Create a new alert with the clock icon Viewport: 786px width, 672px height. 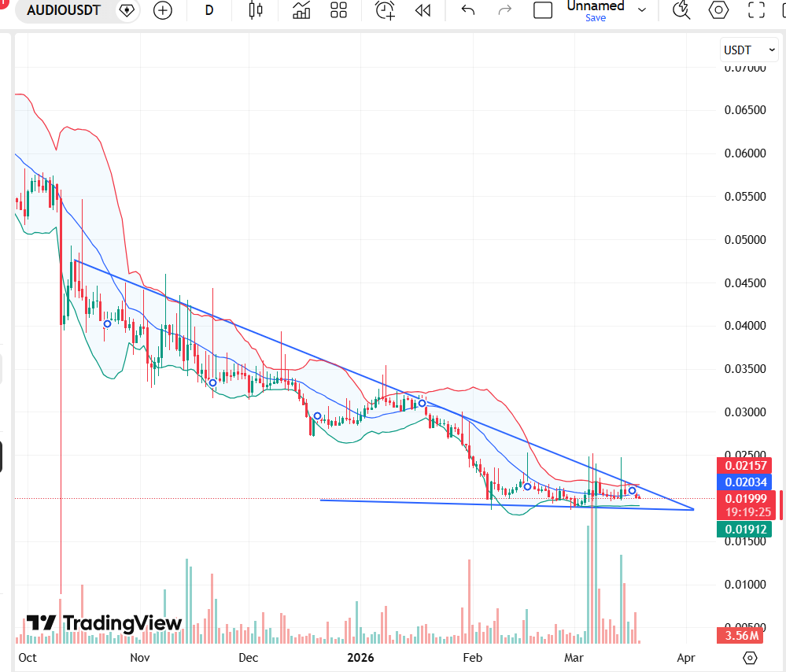click(x=384, y=11)
